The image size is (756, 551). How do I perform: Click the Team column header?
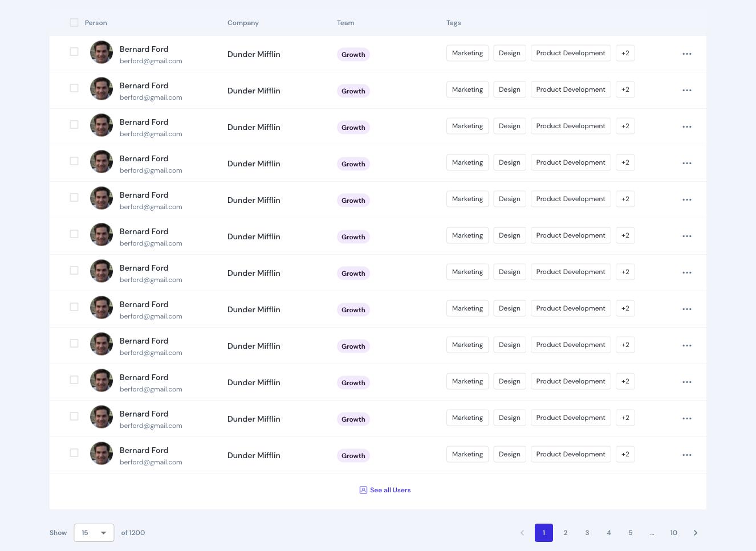[346, 23]
